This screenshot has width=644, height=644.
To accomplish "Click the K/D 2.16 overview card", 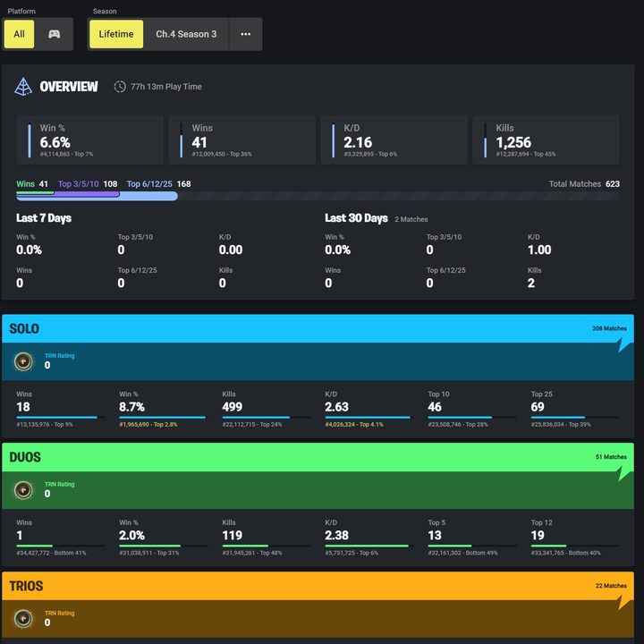I will tap(394, 140).
